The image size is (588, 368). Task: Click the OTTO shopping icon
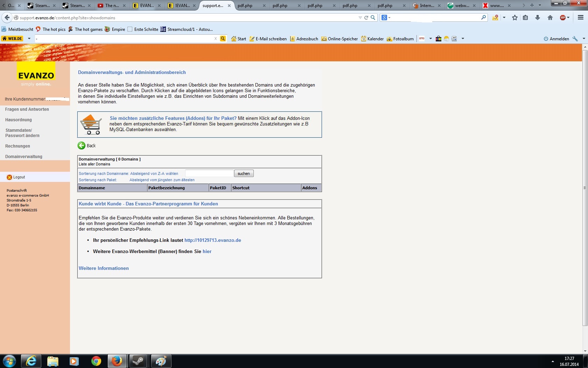point(422,39)
